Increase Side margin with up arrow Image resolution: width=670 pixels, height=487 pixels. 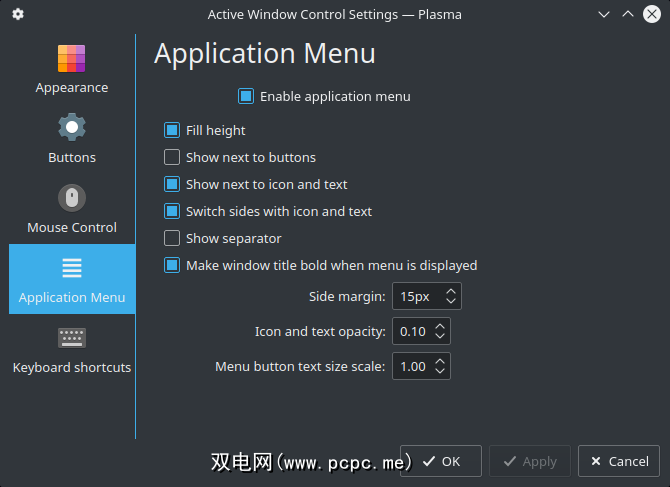(x=451, y=291)
